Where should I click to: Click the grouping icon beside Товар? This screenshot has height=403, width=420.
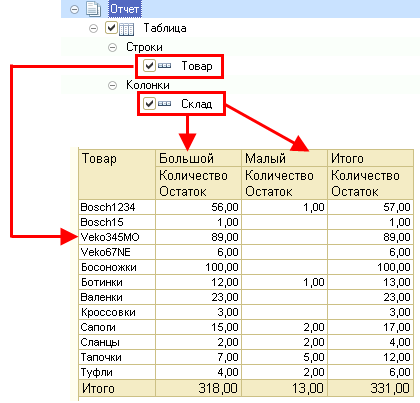coord(164,66)
